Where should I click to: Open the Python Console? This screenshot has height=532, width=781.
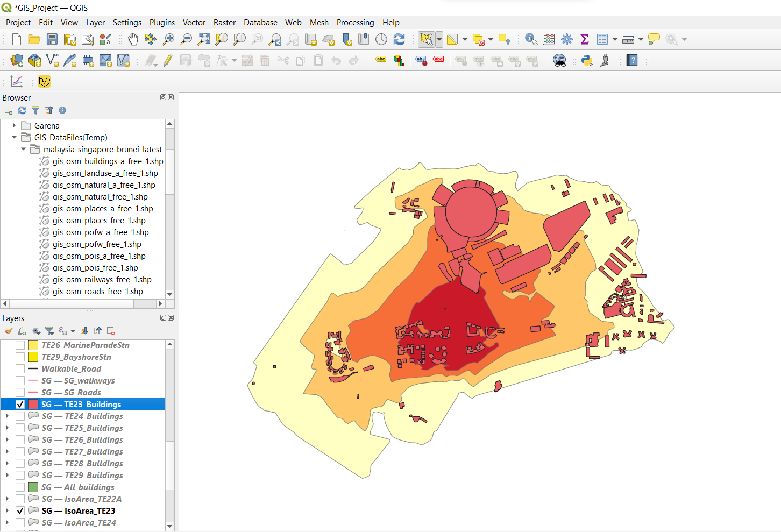click(587, 60)
